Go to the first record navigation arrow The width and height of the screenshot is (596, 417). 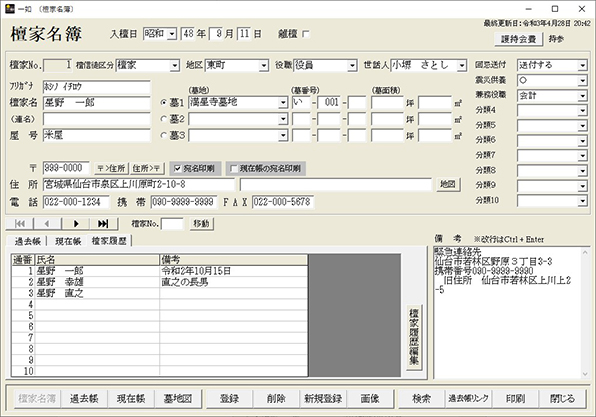point(20,224)
